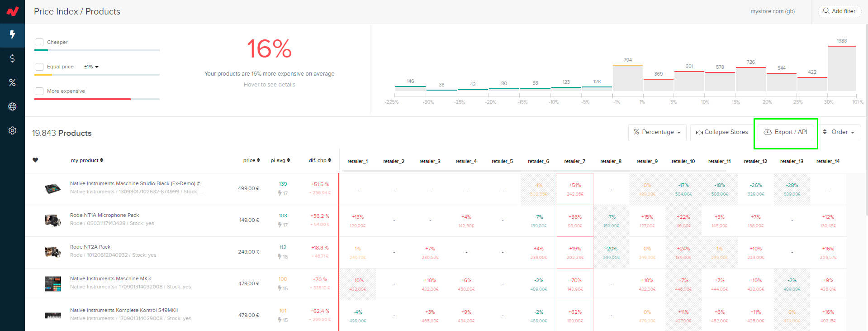Click the Export / API button
This screenshot has width=868, height=331.
coord(786,132)
